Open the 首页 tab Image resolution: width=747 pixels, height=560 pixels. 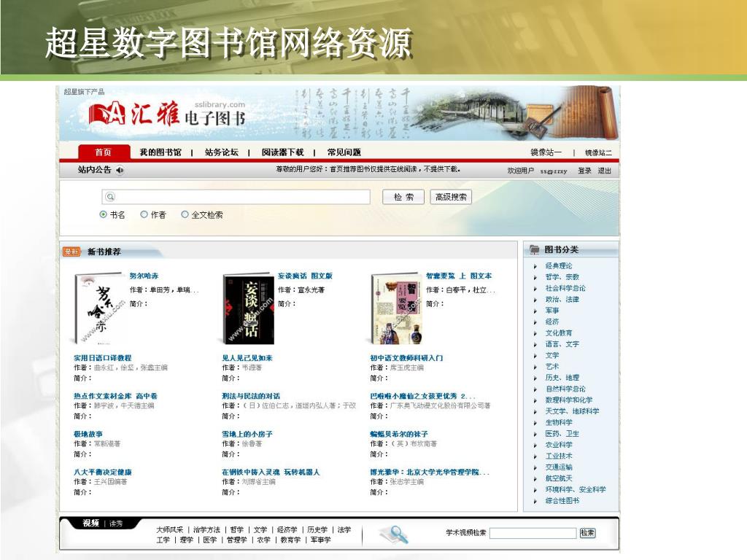[104, 152]
